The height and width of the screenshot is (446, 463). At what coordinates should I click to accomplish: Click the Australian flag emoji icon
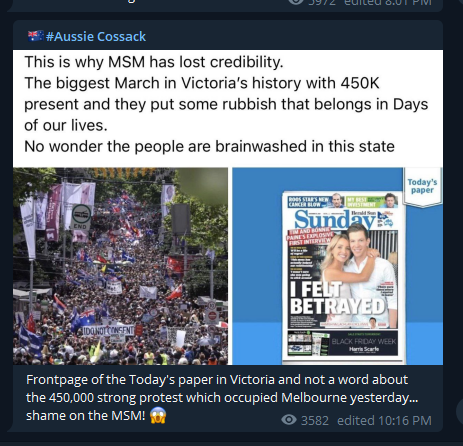36,36
